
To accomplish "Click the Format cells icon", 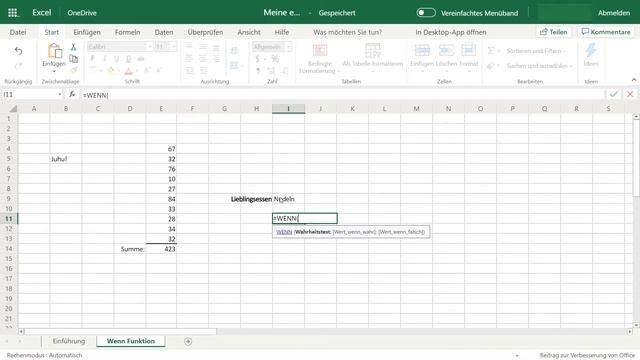I will 468,50.
